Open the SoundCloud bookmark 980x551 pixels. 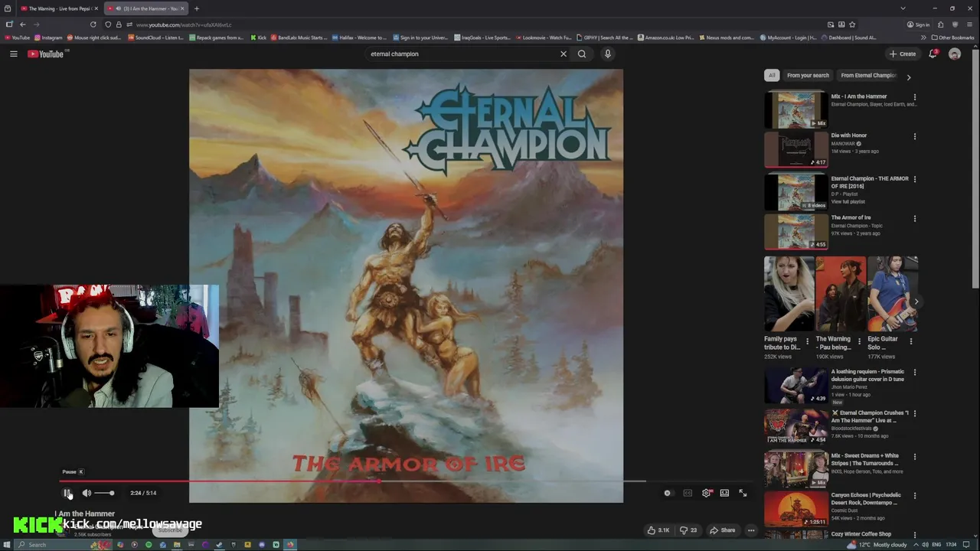click(155, 37)
